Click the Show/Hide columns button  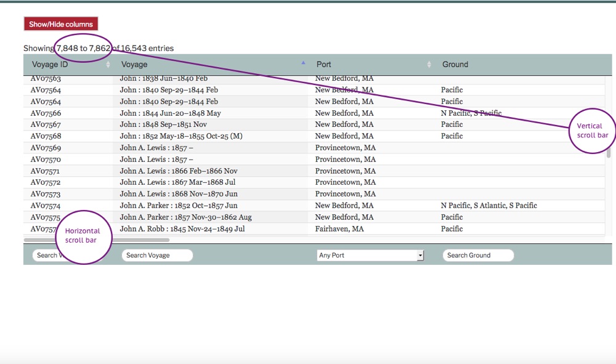61,24
